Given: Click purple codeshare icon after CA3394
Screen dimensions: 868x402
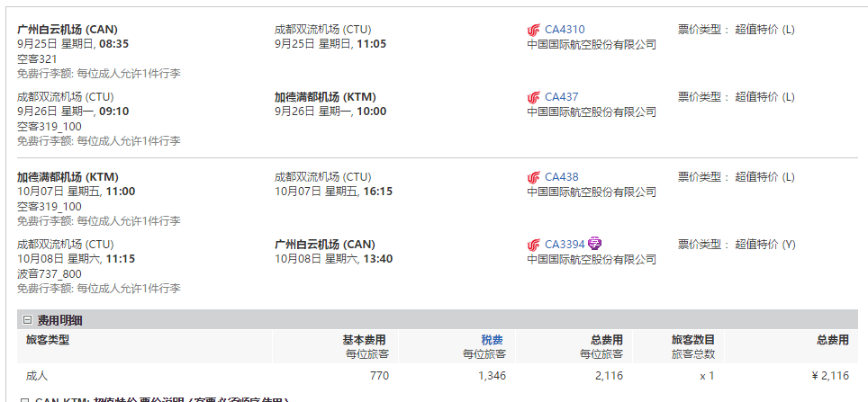Looking at the screenshot, I should pos(594,243).
